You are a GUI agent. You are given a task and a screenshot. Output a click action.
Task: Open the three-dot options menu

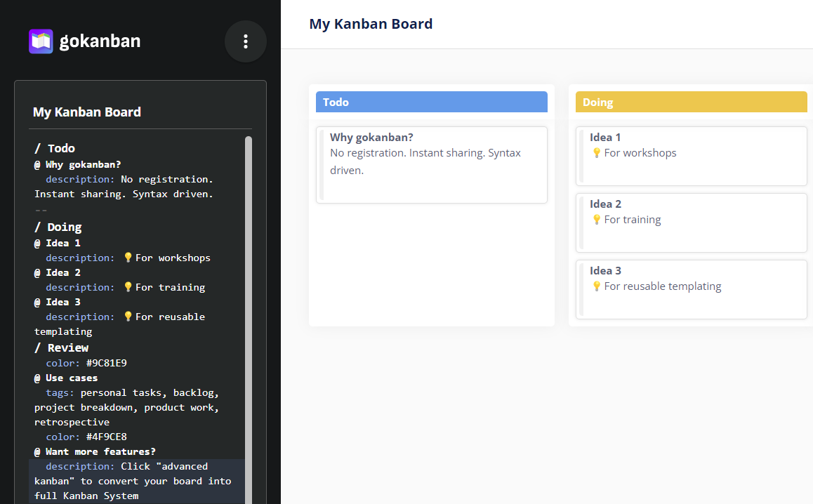coord(246,41)
